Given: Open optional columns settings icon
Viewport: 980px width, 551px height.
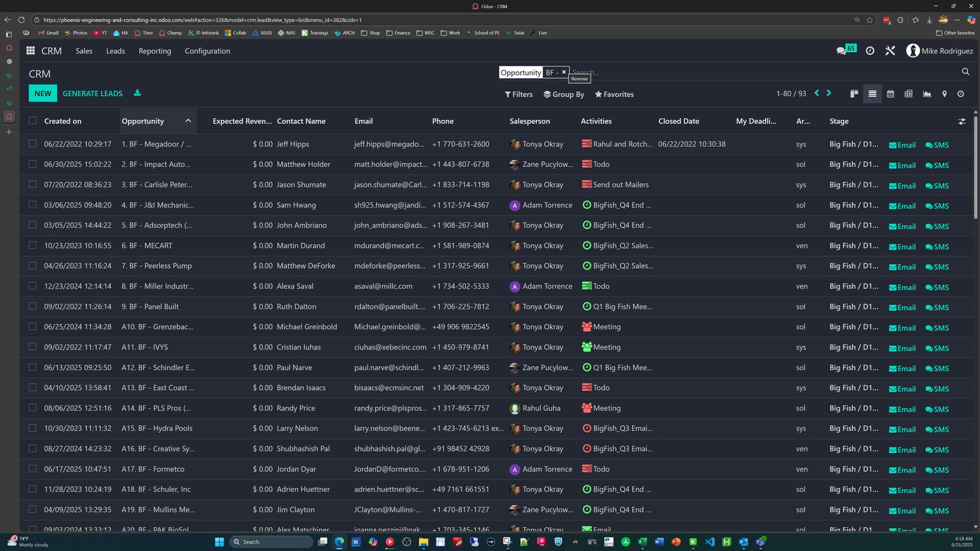Looking at the screenshot, I should 962,121.
